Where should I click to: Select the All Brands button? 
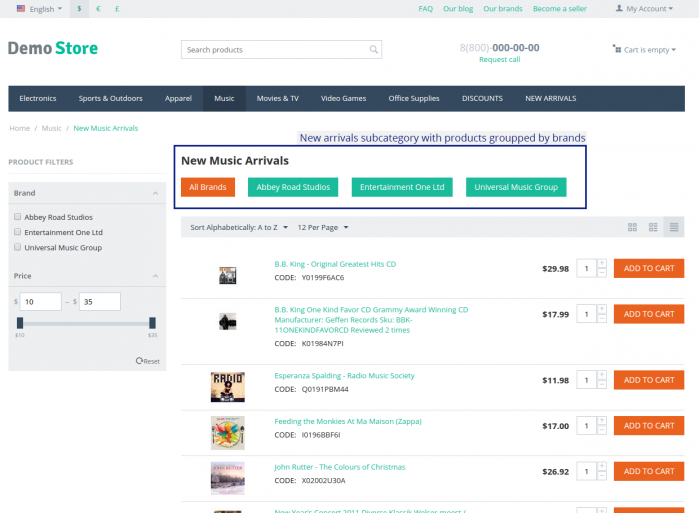coord(208,187)
